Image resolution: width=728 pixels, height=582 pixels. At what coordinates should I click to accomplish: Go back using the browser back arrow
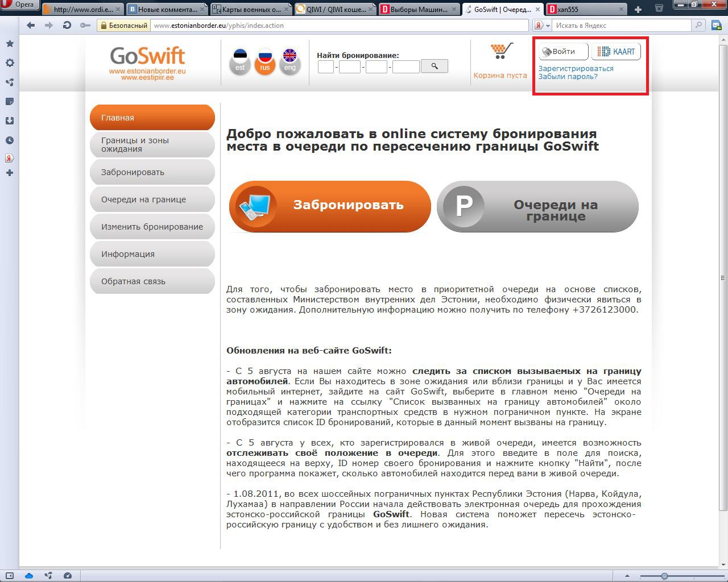click(x=31, y=25)
